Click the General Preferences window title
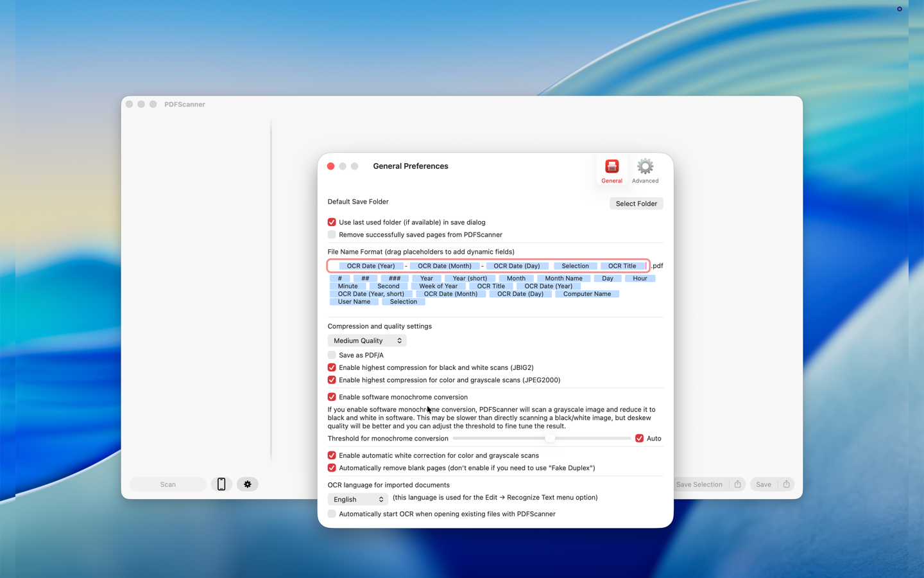924x578 pixels. tap(411, 166)
